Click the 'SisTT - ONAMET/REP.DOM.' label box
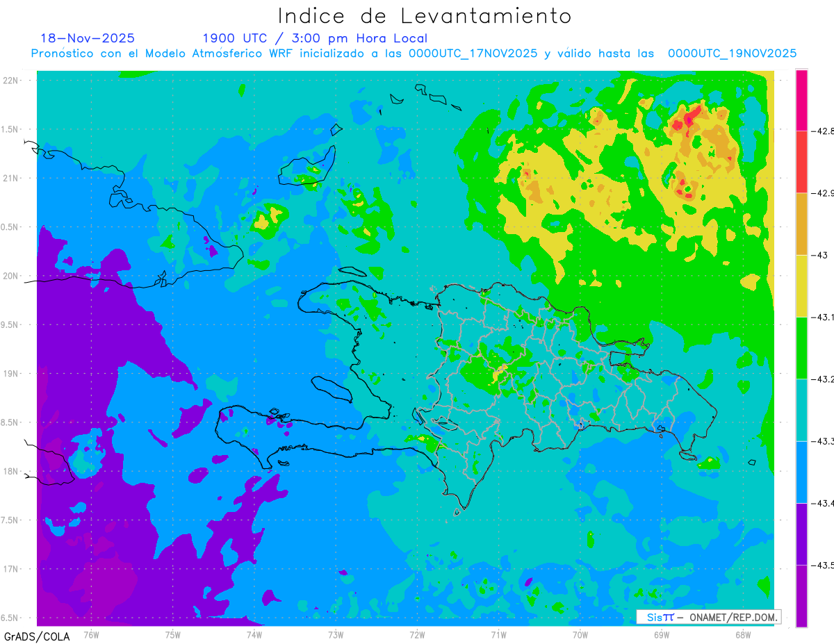Viewport: 834px width, 644px height. pyautogui.click(x=709, y=617)
